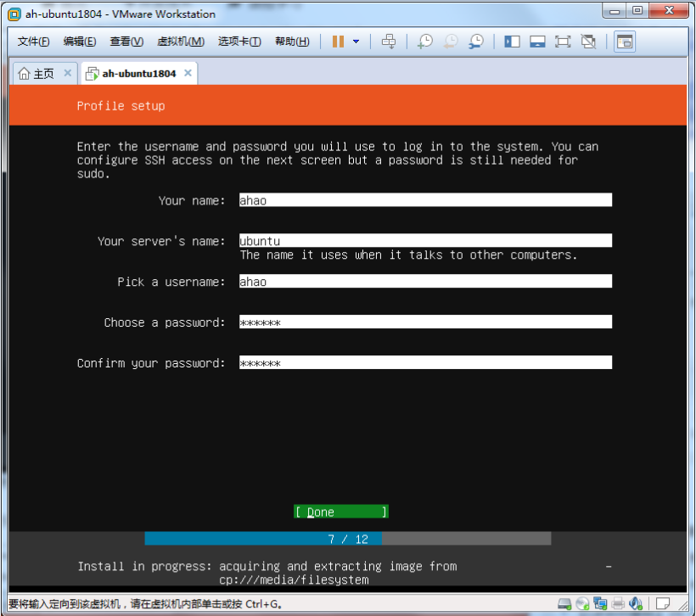
Task: Open the 虚拟机 (VM) menu
Action: pyautogui.click(x=180, y=42)
